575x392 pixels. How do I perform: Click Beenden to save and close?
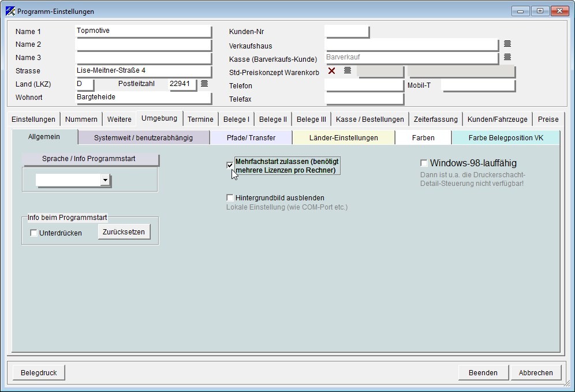(483, 372)
